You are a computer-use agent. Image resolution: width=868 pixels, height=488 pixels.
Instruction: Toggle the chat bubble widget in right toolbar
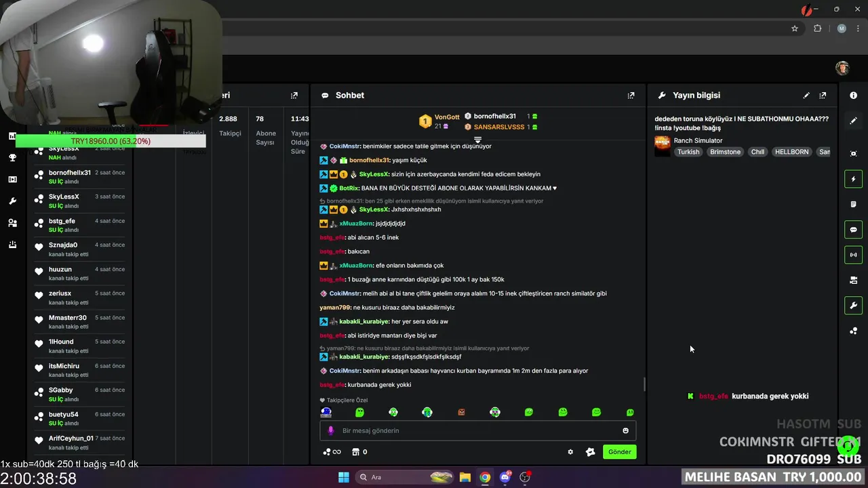pos(853,230)
